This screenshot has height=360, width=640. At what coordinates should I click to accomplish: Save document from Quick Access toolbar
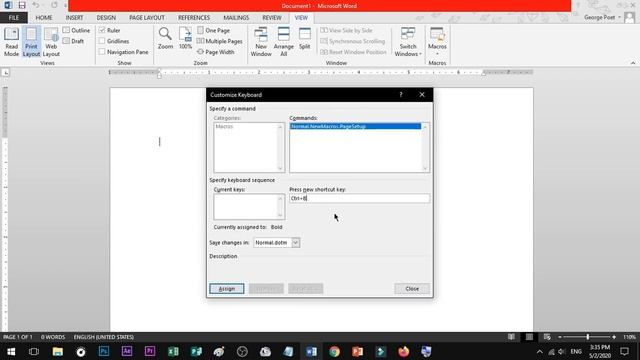(x=22, y=5)
